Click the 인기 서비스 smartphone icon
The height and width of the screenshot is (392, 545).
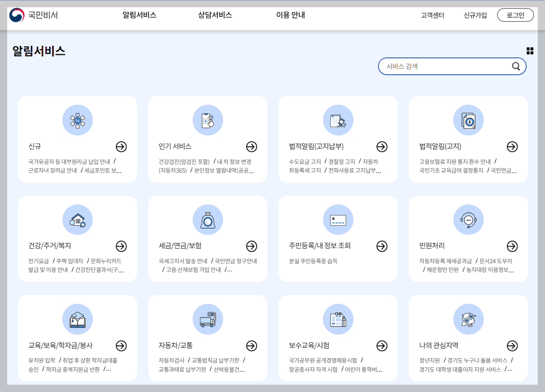(208, 120)
